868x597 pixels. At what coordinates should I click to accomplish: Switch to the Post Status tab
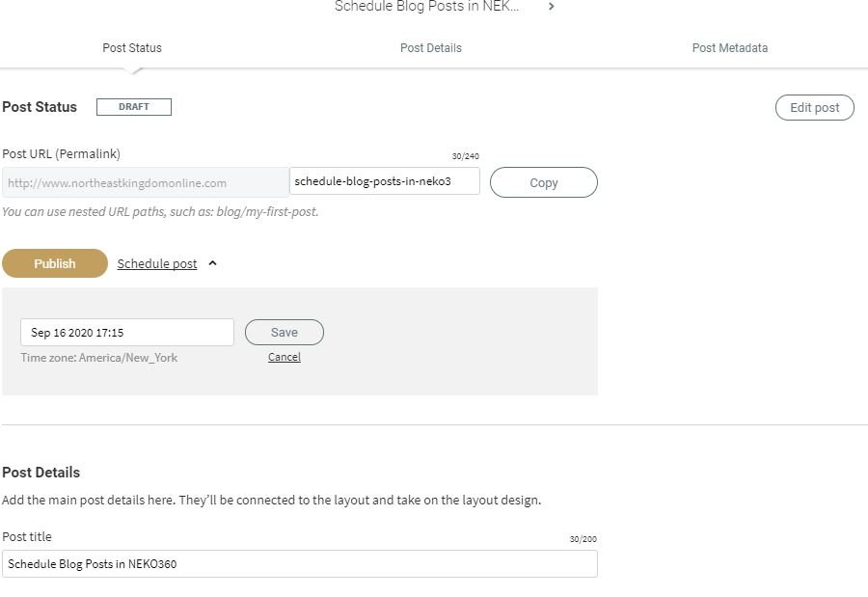click(x=132, y=48)
